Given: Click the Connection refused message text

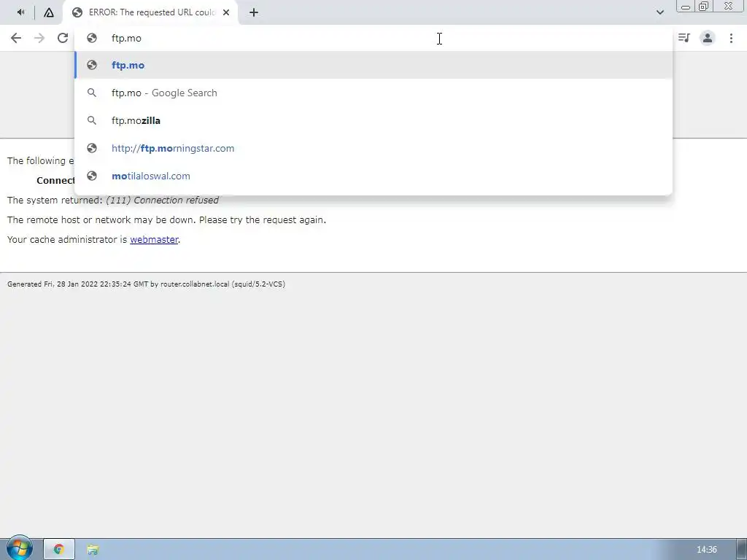Looking at the screenshot, I should [x=162, y=200].
